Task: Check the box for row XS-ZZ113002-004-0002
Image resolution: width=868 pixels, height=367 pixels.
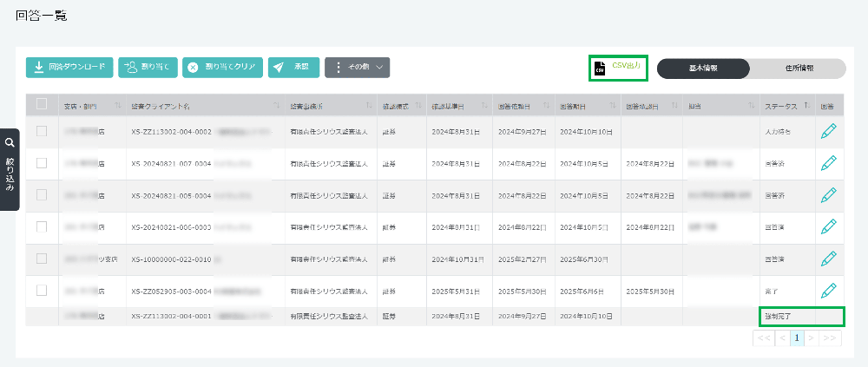Action: [x=42, y=132]
